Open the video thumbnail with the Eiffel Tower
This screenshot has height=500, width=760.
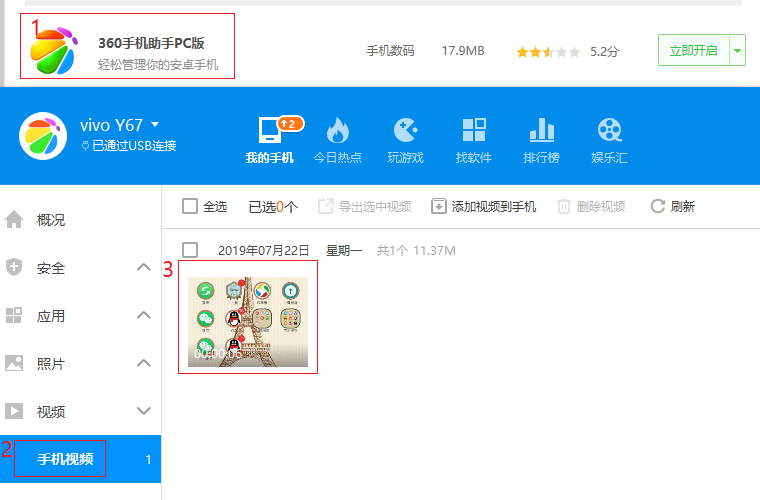click(x=248, y=322)
